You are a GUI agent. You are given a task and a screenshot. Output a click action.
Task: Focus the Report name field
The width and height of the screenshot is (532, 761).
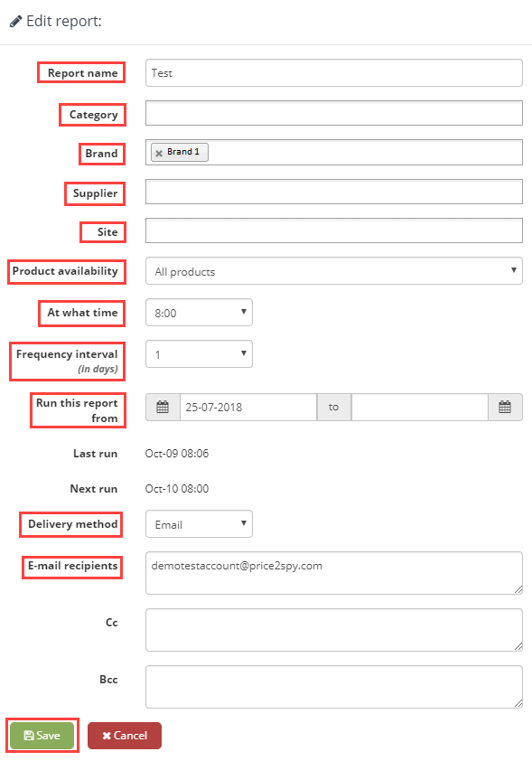click(333, 73)
